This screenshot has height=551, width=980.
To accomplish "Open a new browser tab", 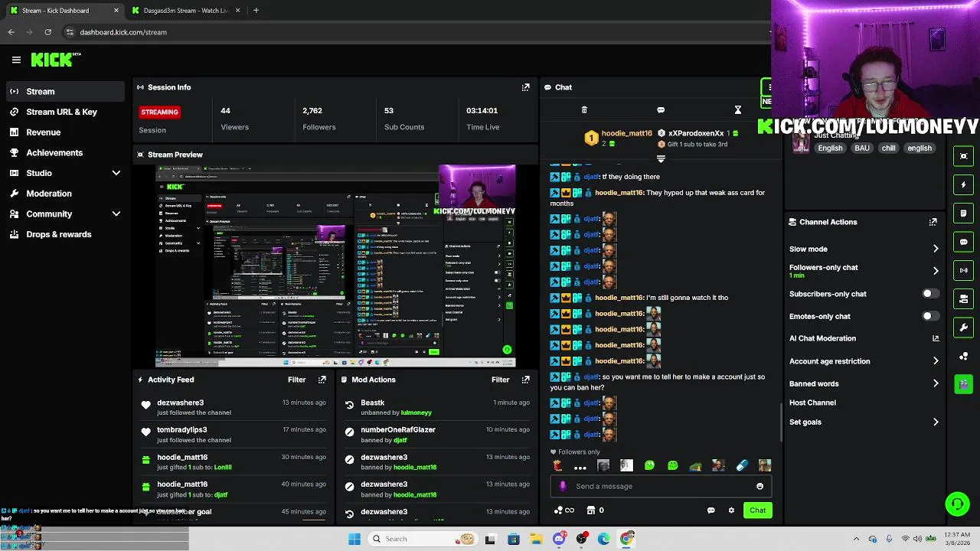I will (x=256, y=11).
